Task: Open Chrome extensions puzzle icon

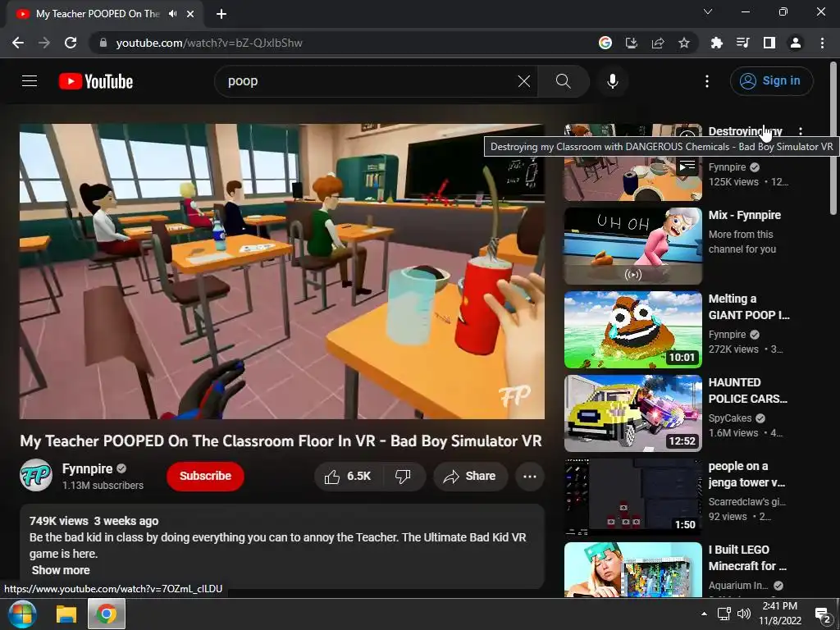Action: coord(716,43)
